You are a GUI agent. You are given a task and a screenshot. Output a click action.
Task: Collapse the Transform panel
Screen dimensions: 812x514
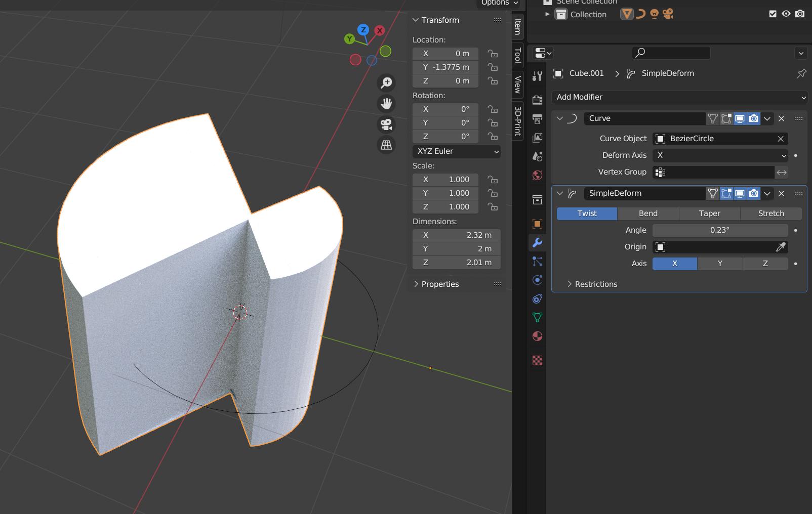click(416, 20)
